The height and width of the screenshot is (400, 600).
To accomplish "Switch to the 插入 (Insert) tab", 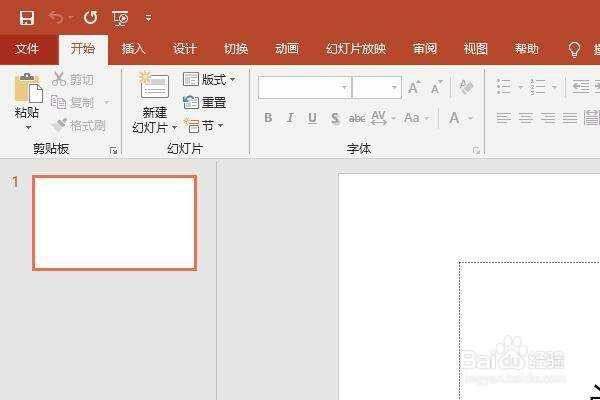I will tap(134, 49).
